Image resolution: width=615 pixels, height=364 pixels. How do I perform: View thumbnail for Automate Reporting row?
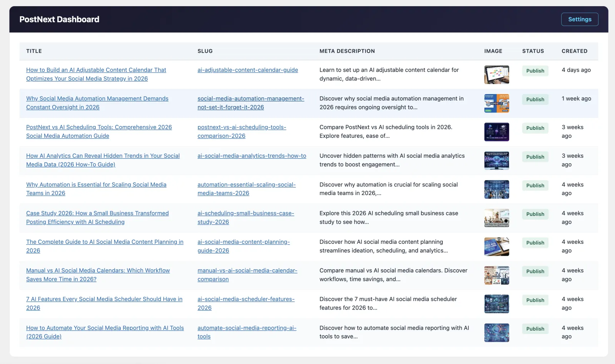(497, 333)
